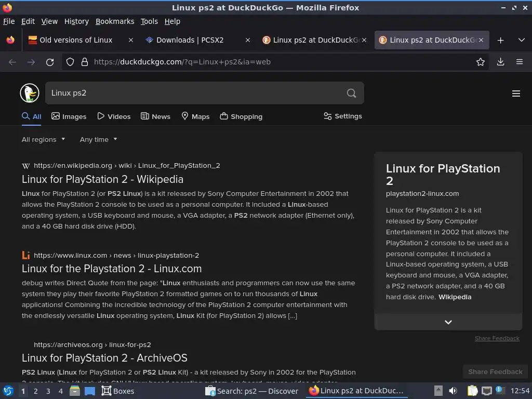Switch to virtual desktop 4

(61, 391)
